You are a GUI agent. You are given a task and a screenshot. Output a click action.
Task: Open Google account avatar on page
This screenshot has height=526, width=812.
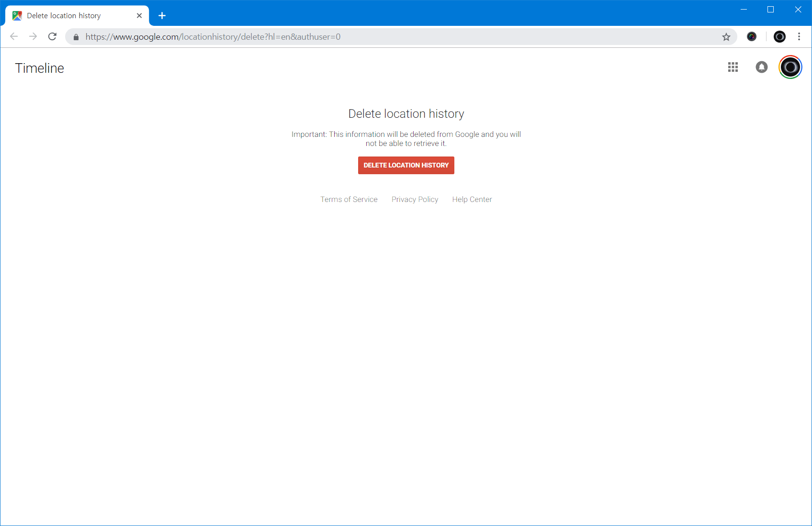[x=790, y=67]
